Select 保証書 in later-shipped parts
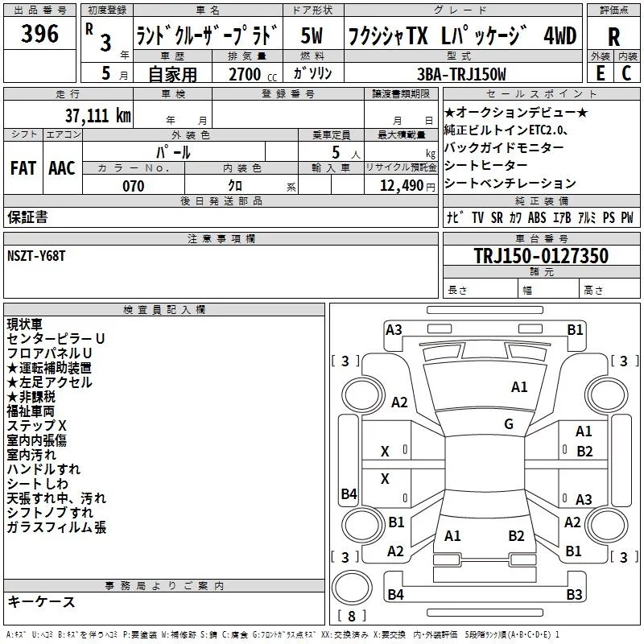The width and height of the screenshot is (644, 644). point(27,217)
